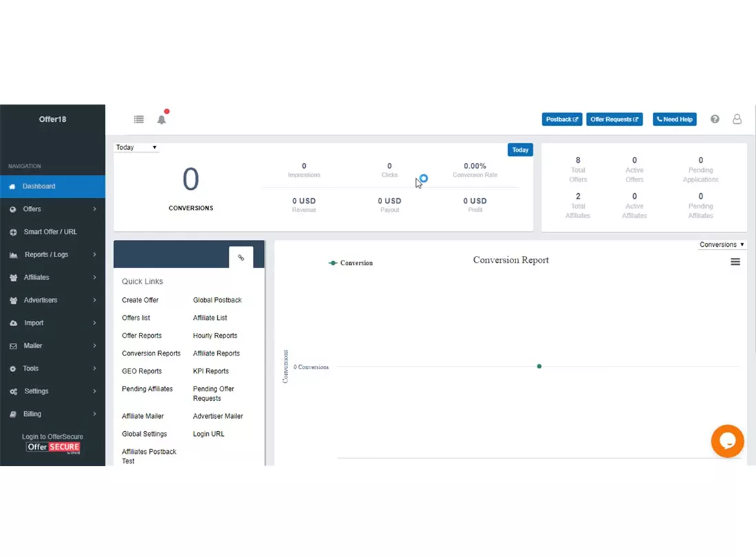Select Smart Offer / URL menu item
The width and height of the screenshot is (756, 557).
pos(52,232)
